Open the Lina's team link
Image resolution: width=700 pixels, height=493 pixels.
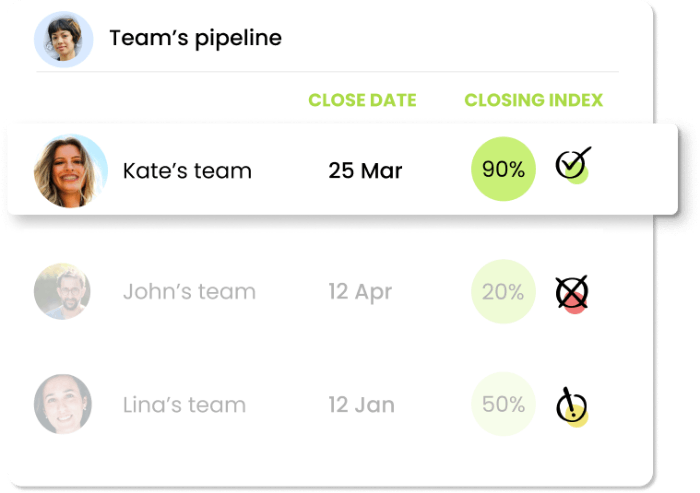pyautogui.click(x=184, y=405)
